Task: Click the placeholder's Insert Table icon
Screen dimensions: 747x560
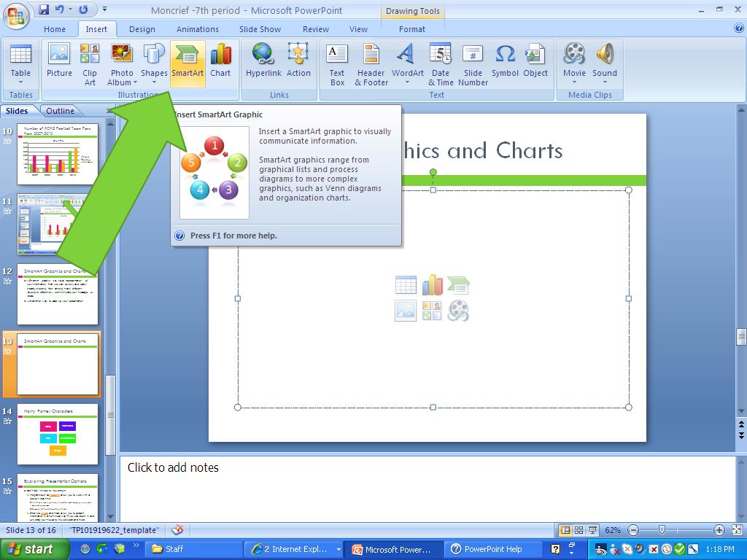Action: 406,285
